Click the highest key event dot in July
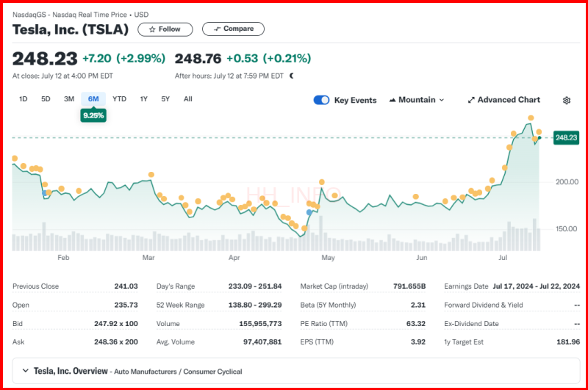Screen dimensions: 588x390 coord(531,118)
